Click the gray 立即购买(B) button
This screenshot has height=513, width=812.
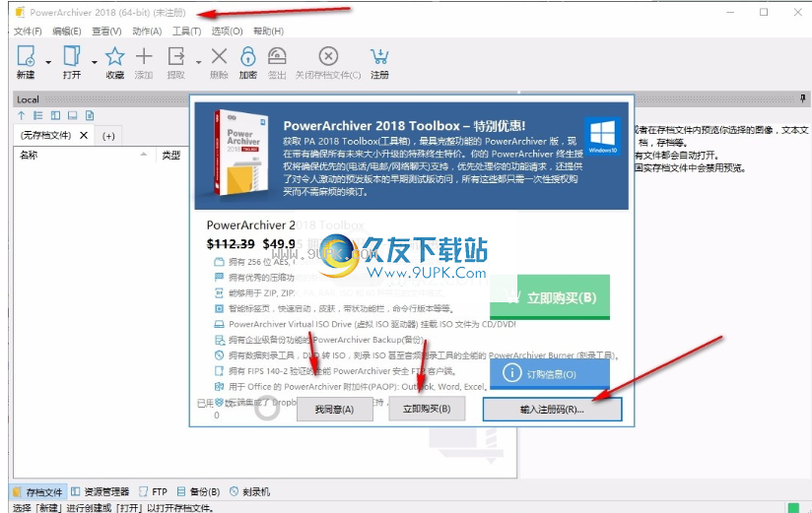point(427,409)
